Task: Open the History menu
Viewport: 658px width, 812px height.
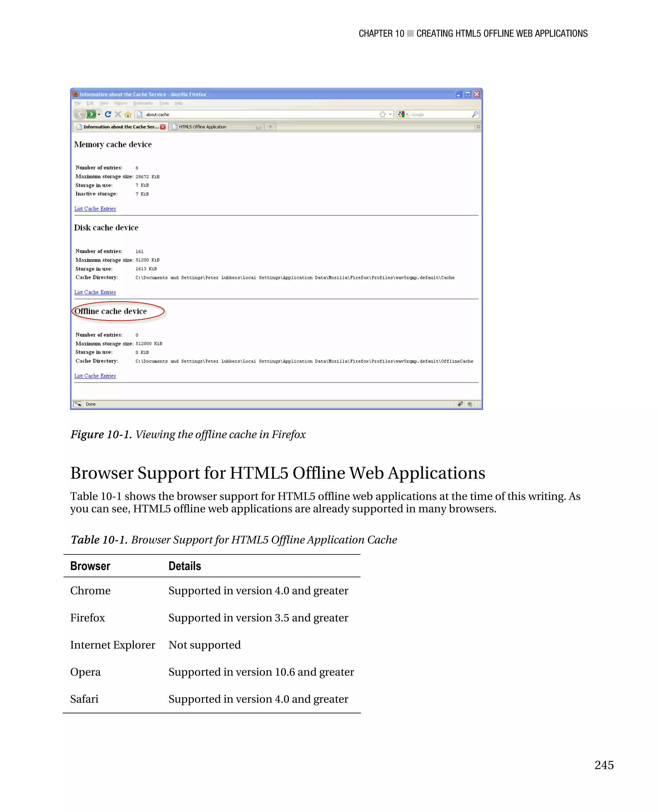Action: (x=120, y=103)
